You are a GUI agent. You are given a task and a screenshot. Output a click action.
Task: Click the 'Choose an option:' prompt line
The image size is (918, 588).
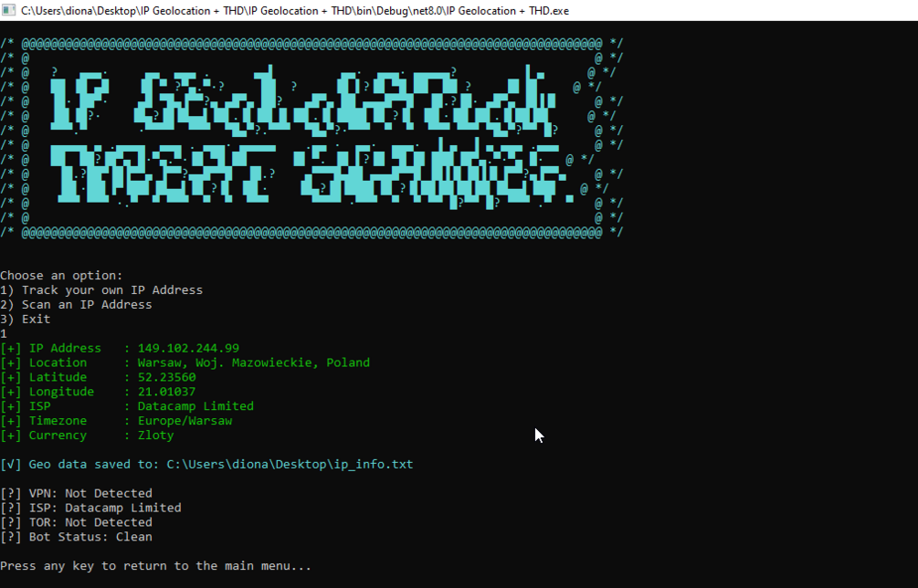(61, 276)
